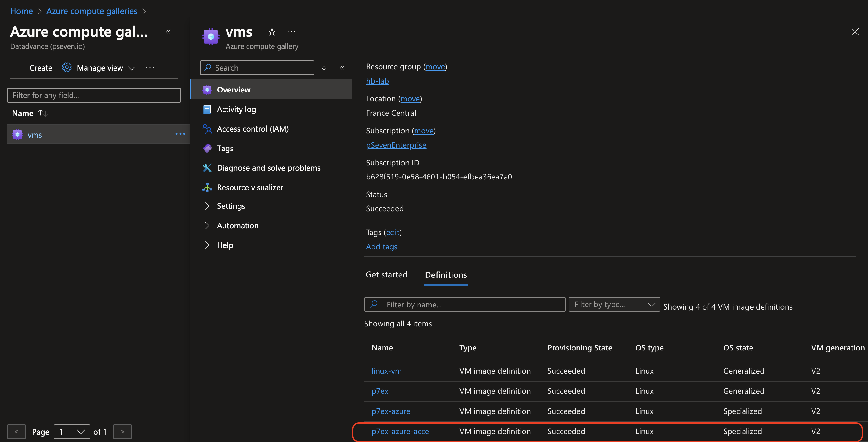Collapse the Azure compute galleries list panel
The width and height of the screenshot is (868, 442).
168,32
